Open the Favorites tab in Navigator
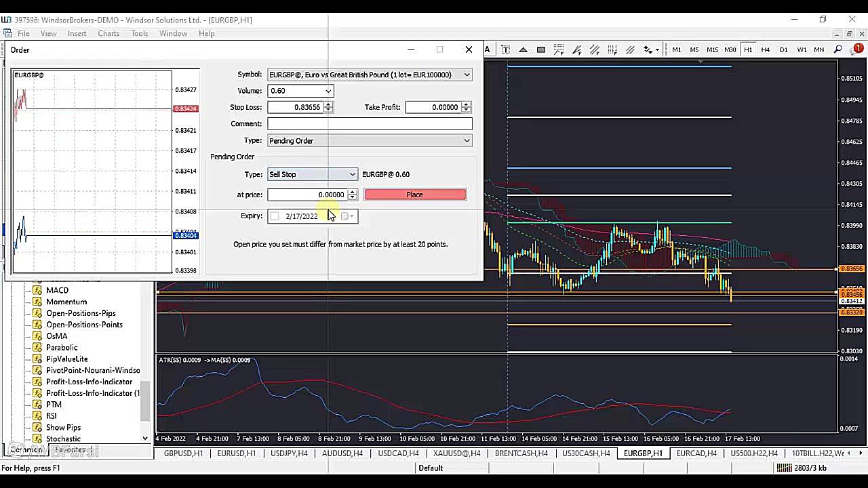Viewport: 868px width, 488px height. coord(70,450)
